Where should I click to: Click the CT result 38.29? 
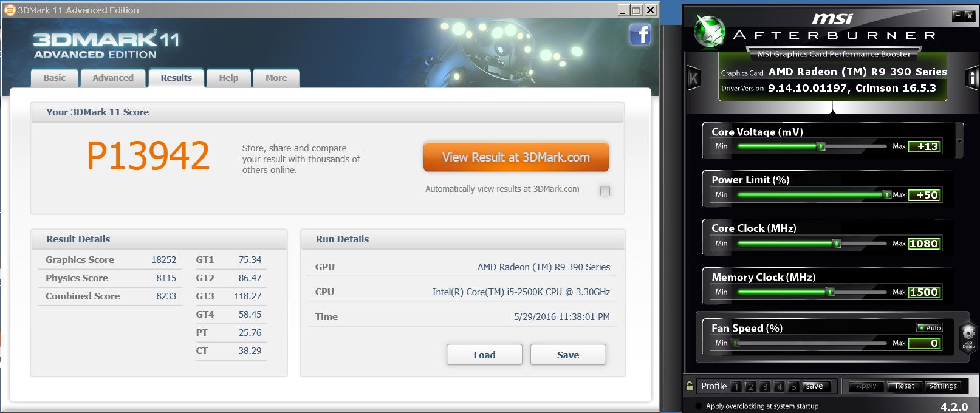[x=250, y=350]
